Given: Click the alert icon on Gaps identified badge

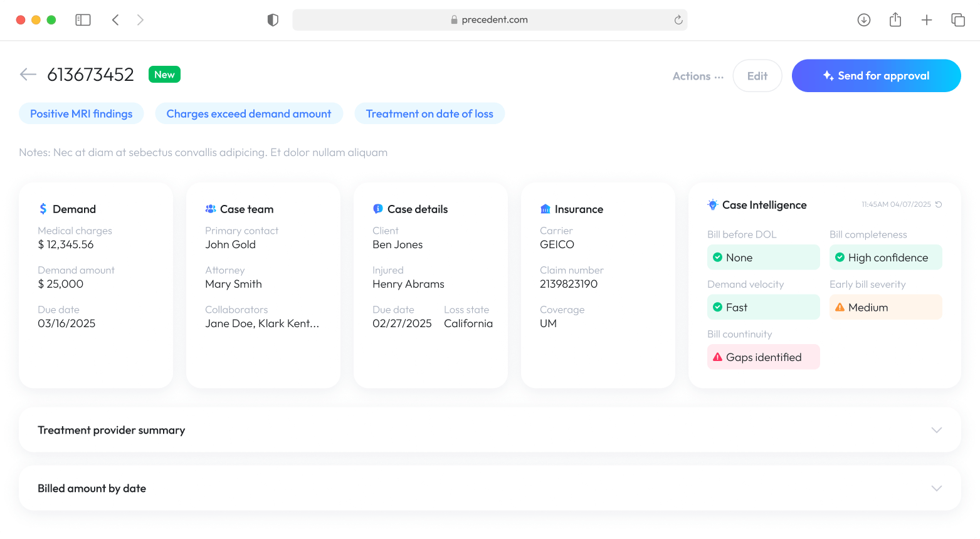Looking at the screenshot, I should 718,357.
